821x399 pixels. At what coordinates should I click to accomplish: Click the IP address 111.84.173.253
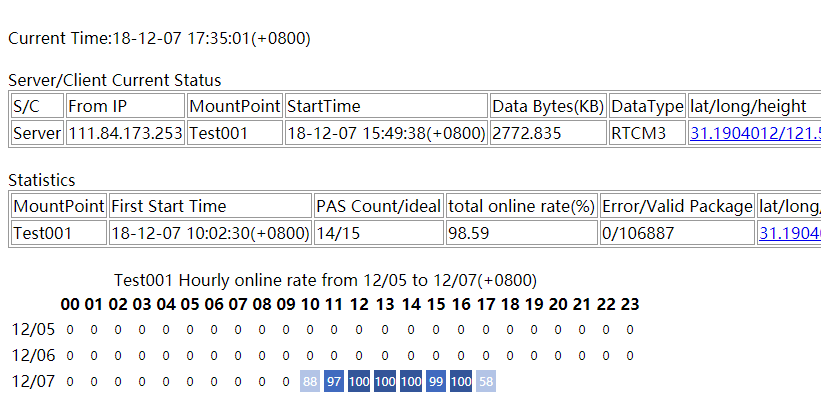pyautogui.click(x=126, y=133)
